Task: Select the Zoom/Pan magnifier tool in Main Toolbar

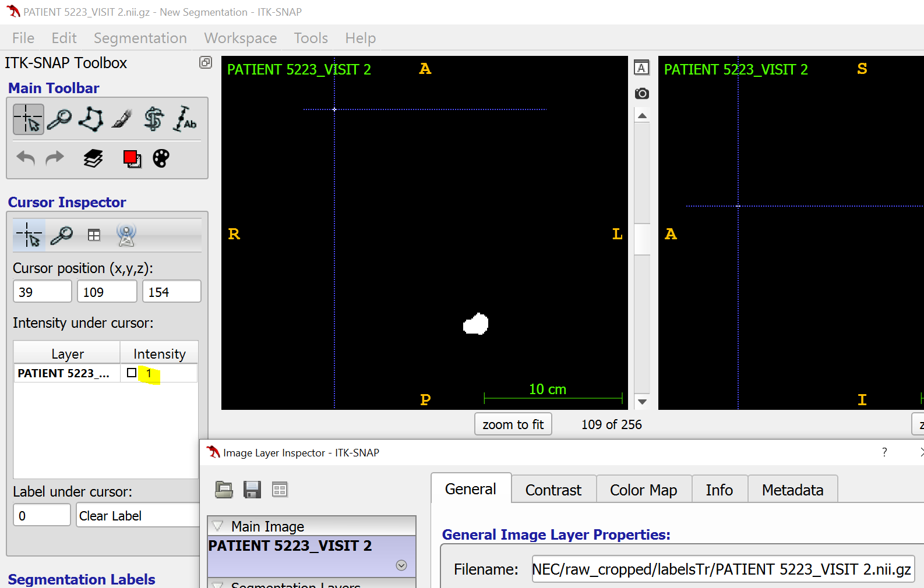Action: [59, 119]
